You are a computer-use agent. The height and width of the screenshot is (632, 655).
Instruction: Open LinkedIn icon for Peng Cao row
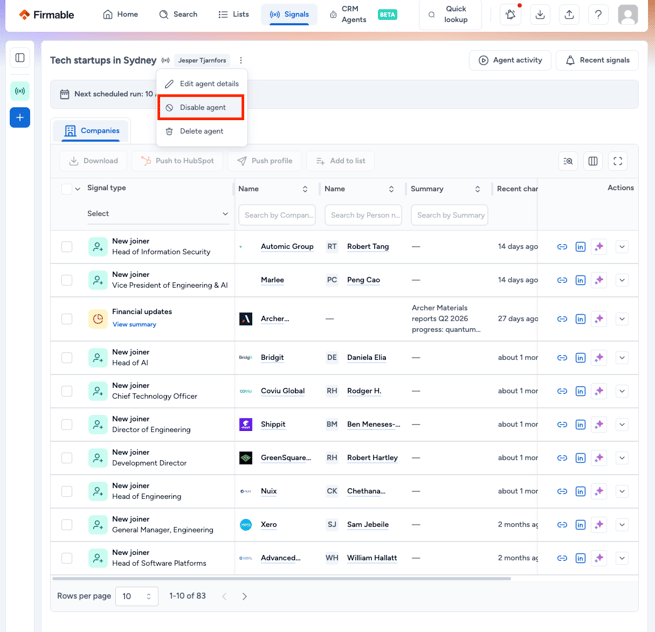tap(580, 280)
